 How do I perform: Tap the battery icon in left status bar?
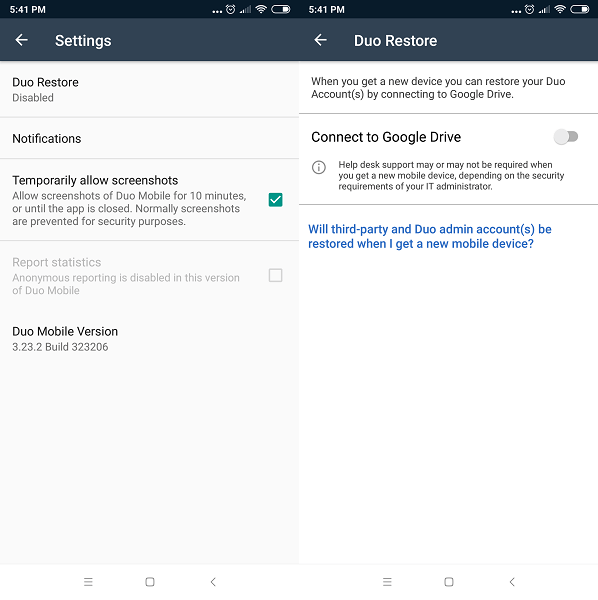click(281, 9)
